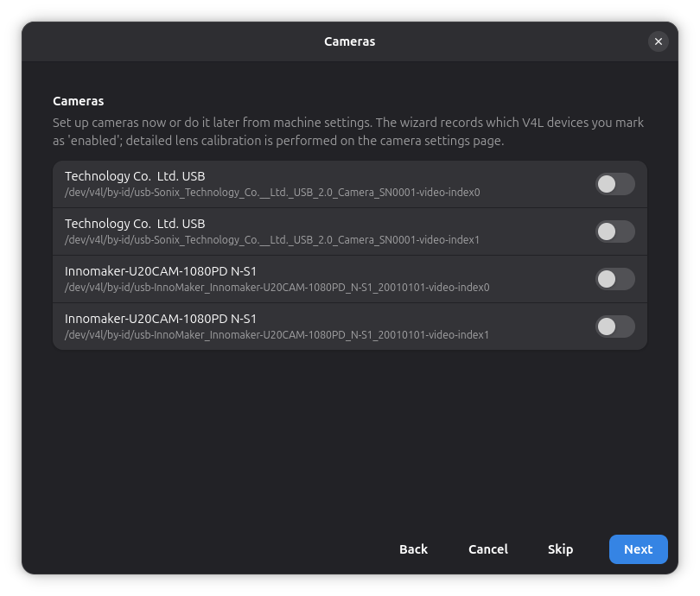Click the bold Cameras section heading
700x596 pixels.
pyautogui.click(x=78, y=101)
